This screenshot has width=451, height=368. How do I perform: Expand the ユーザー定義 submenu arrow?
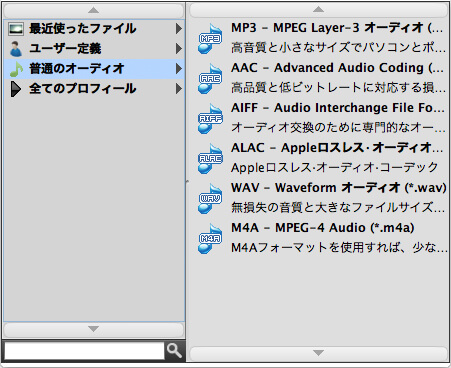179,49
